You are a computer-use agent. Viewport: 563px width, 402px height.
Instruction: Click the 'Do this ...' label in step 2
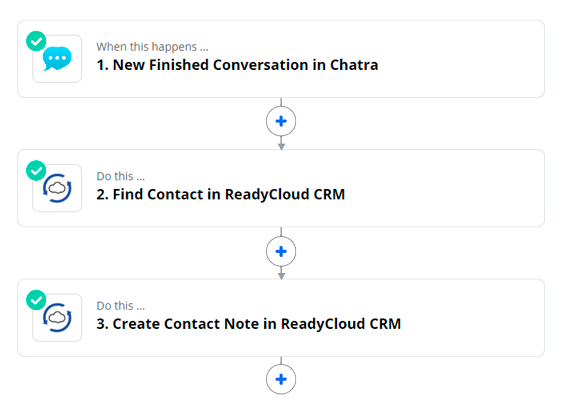(121, 176)
